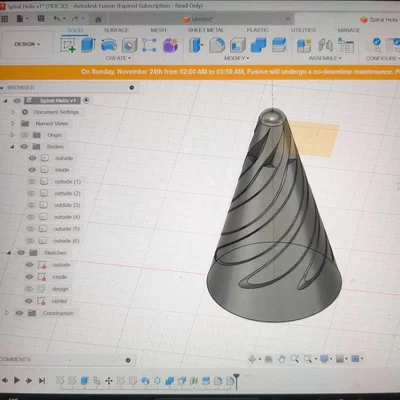
Task: Hide the 'inside' body with eye icon
Action: point(32,170)
